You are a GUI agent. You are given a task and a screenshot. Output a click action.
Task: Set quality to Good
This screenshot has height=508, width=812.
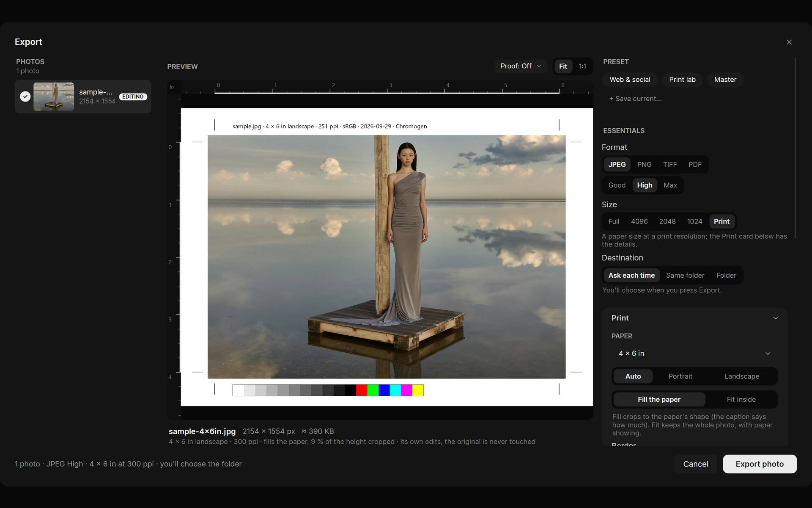(617, 185)
